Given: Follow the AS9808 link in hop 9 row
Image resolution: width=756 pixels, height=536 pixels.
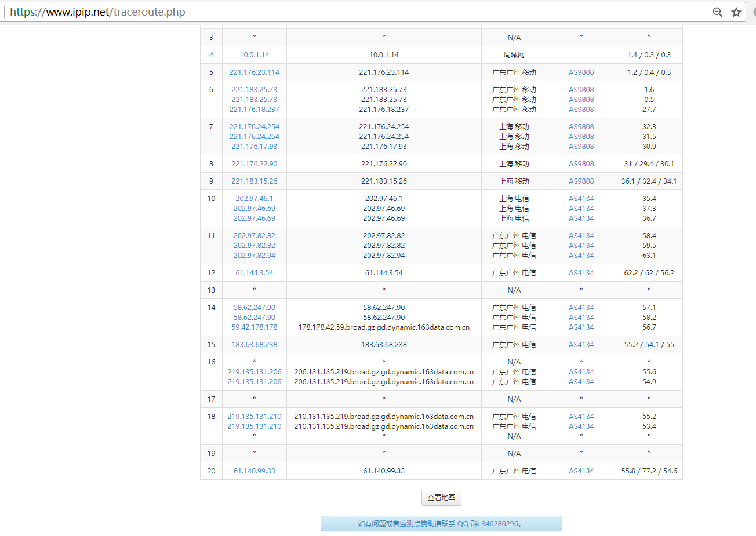Looking at the screenshot, I should tap(581, 181).
